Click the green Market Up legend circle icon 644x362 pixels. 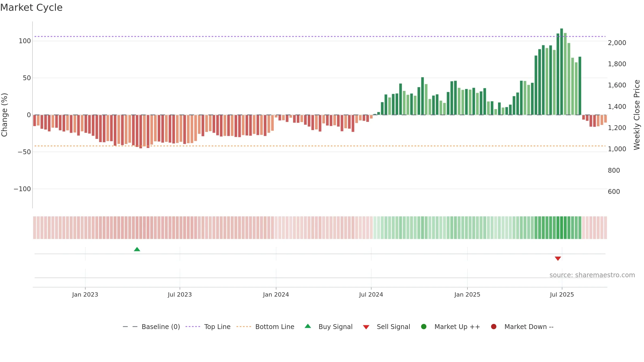[x=424, y=327]
